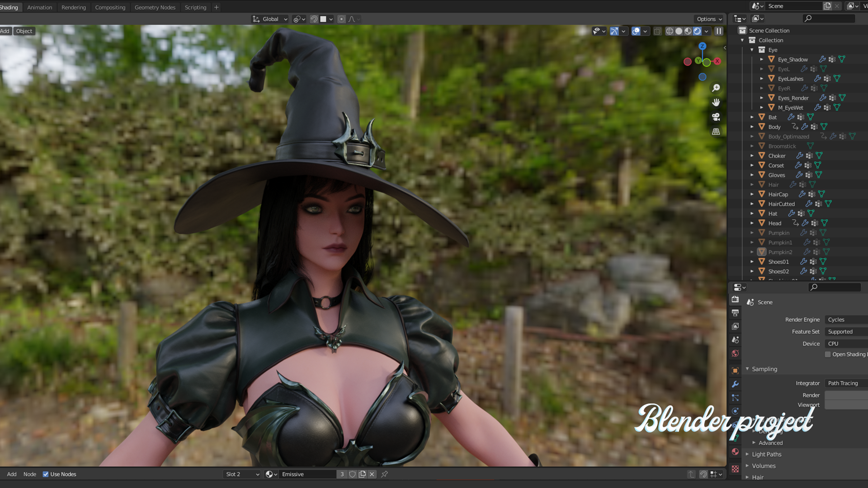Screen dimensions: 868x488
Task: Open the Output properties printer tab
Action: point(736,313)
